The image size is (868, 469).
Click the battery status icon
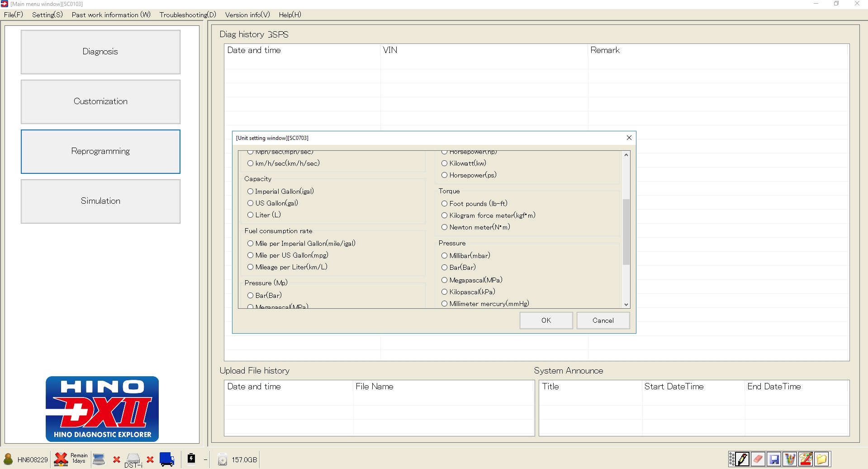click(x=191, y=458)
